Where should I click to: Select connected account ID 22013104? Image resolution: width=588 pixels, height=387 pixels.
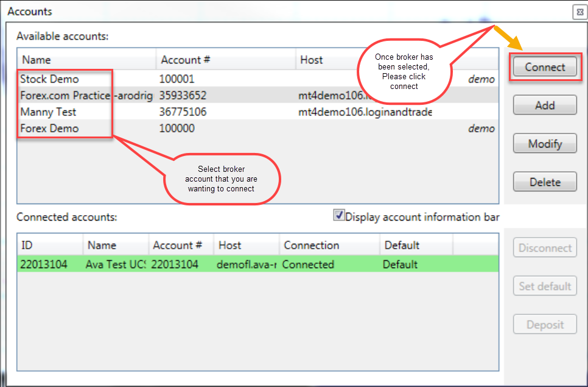[x=43, y=265]
